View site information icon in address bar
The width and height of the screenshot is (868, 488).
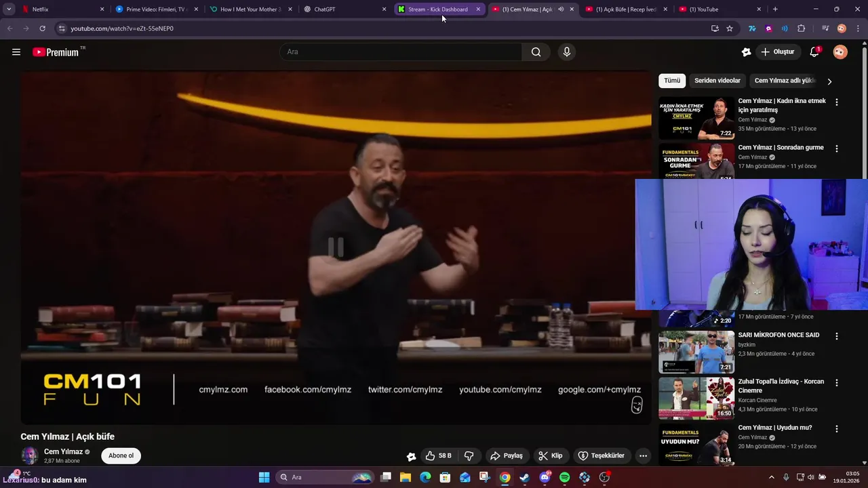[x=62, y=28]
